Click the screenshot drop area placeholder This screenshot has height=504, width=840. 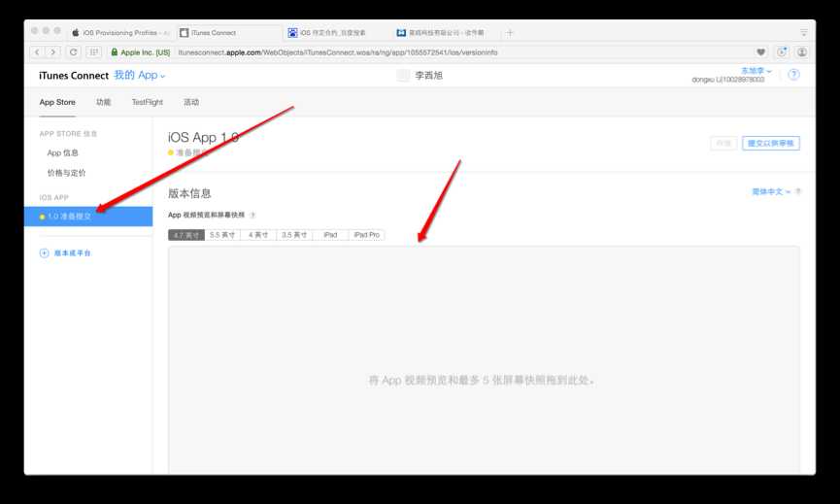pos(484,360)
